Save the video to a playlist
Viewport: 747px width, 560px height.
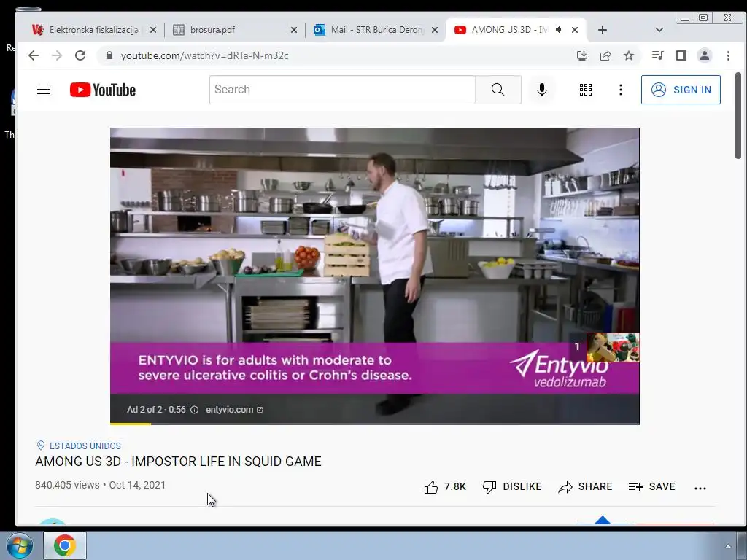(x=651, y=486)
